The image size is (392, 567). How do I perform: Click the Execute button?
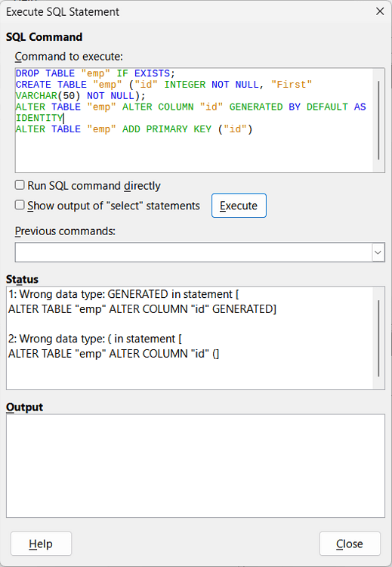[239, 206]
